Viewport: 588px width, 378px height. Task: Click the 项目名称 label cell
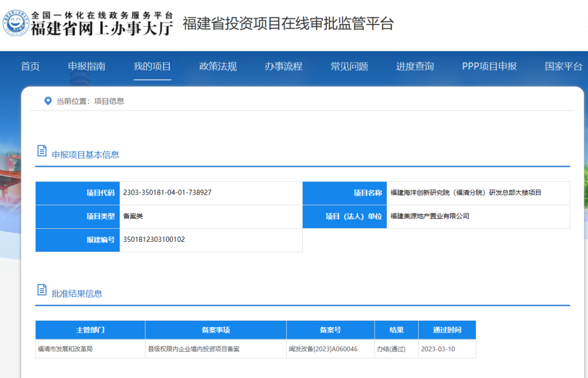345,193
